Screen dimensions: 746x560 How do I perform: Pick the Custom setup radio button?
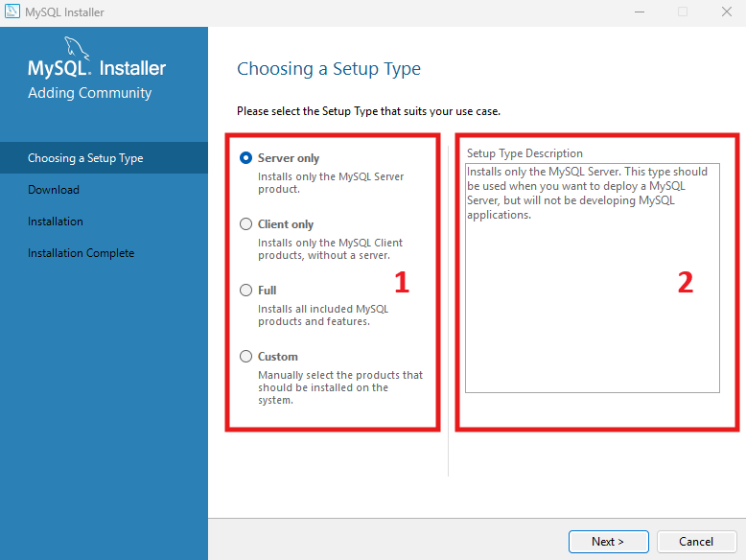245,357
